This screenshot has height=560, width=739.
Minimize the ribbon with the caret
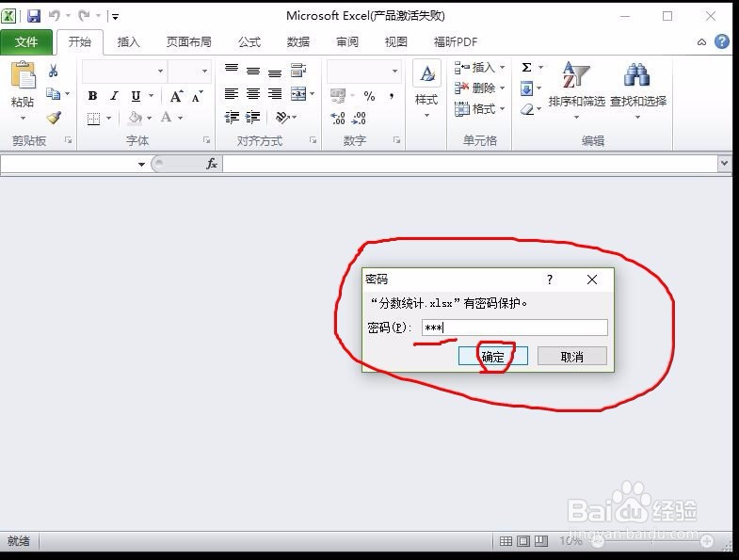701,42
